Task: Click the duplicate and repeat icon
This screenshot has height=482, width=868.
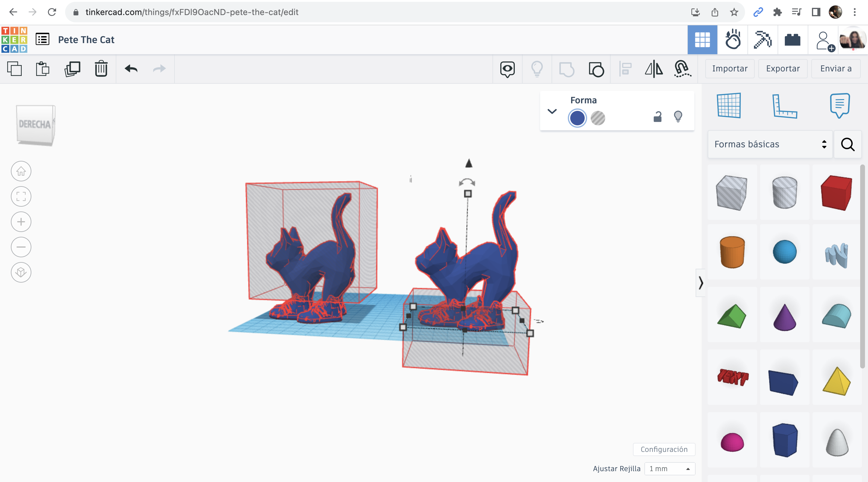Action: click(72, 69)
